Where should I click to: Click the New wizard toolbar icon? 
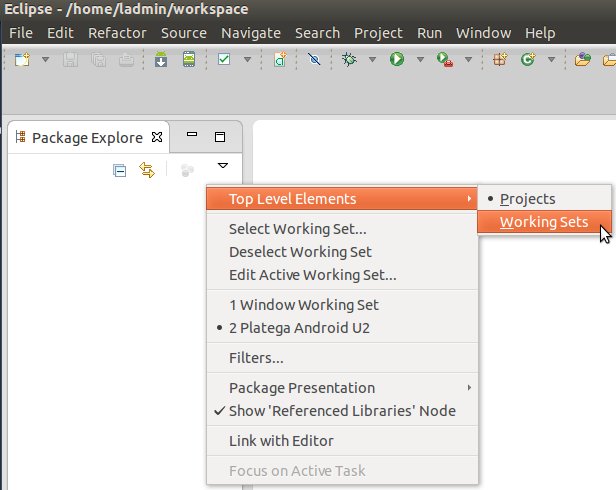(x=22, y=60)
